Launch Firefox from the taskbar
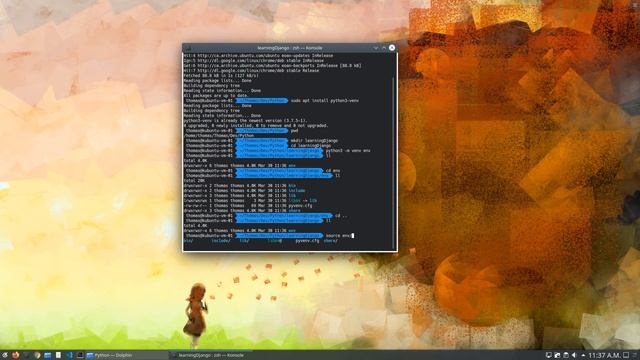This screenshot has height=360, width=640. click(x=16, y=356)
